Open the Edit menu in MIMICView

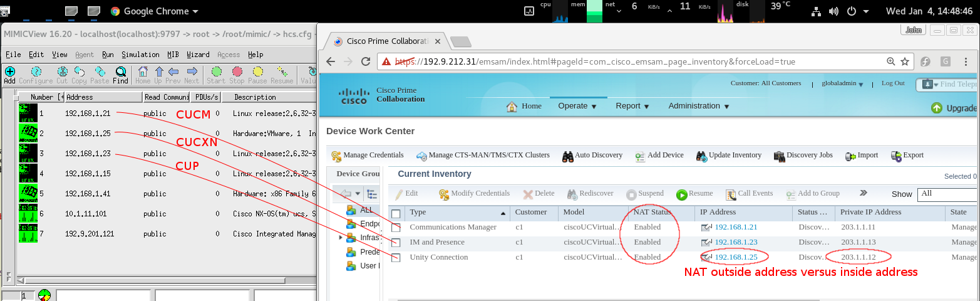tap(36, 55)
